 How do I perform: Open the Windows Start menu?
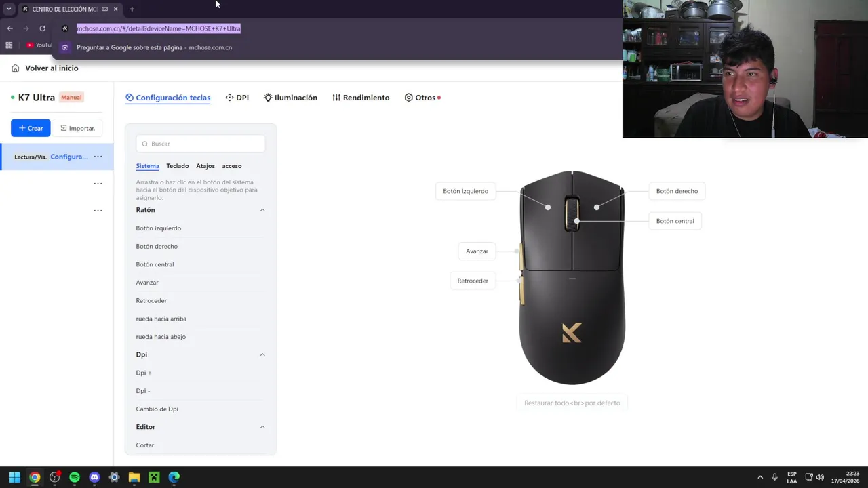coord(14,477)
